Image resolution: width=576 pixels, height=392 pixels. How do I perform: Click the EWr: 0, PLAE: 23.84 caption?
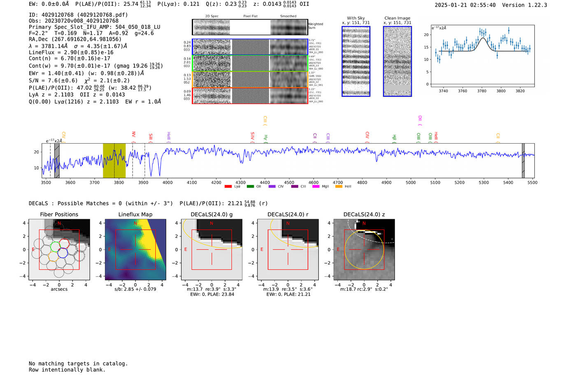(x=212, y=295)
